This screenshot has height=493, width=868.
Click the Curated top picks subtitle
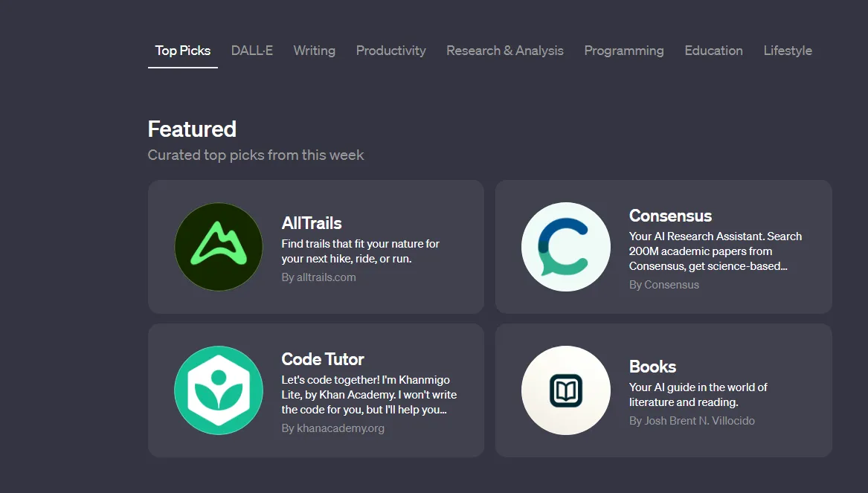[x=256, y=155]
